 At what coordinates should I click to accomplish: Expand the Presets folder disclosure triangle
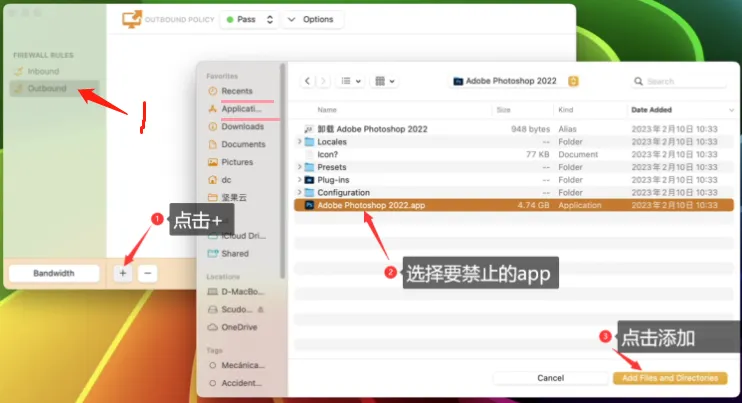[300, 167]
